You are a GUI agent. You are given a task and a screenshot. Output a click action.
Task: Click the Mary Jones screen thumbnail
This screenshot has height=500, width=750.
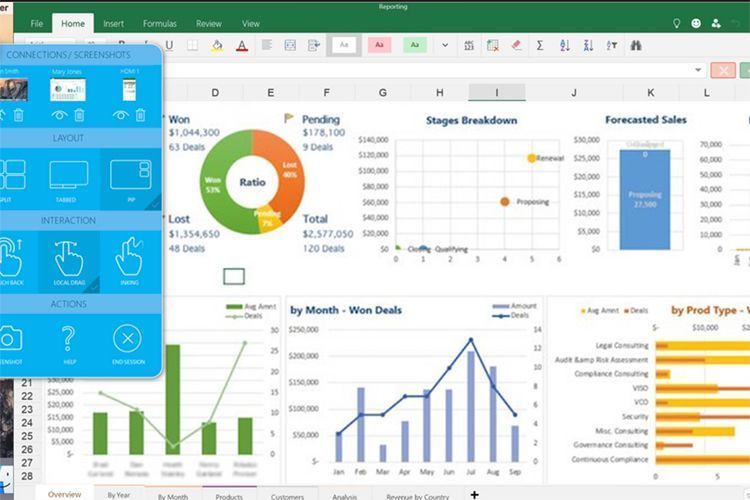coord(68,89)
